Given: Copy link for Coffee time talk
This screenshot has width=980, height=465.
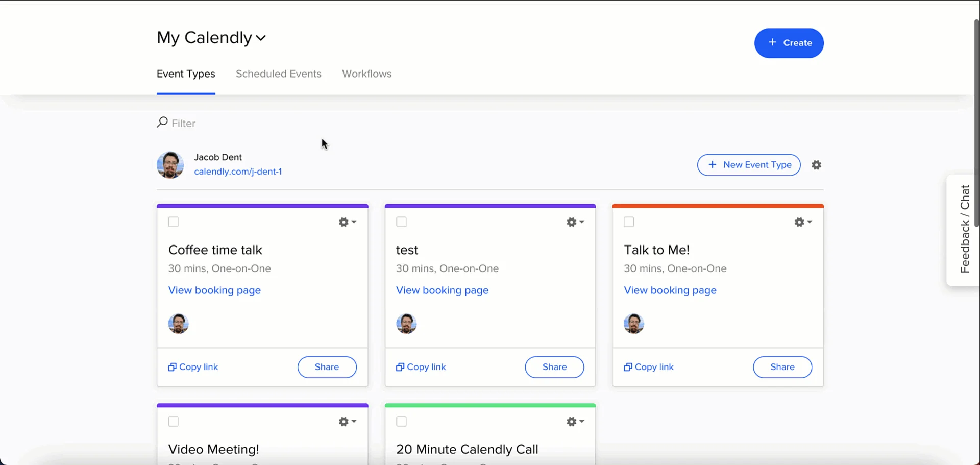Looking at the screenshot, I should click(x=193, y=367).
